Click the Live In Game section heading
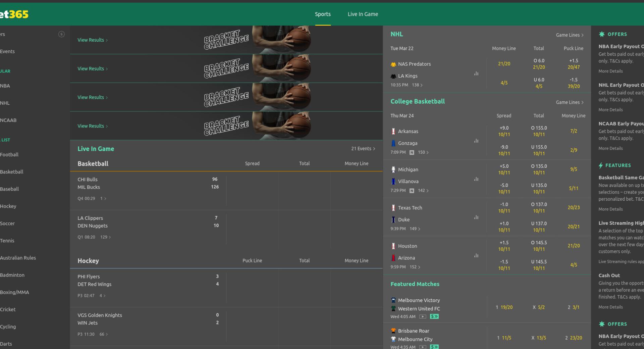 (96, 149)
